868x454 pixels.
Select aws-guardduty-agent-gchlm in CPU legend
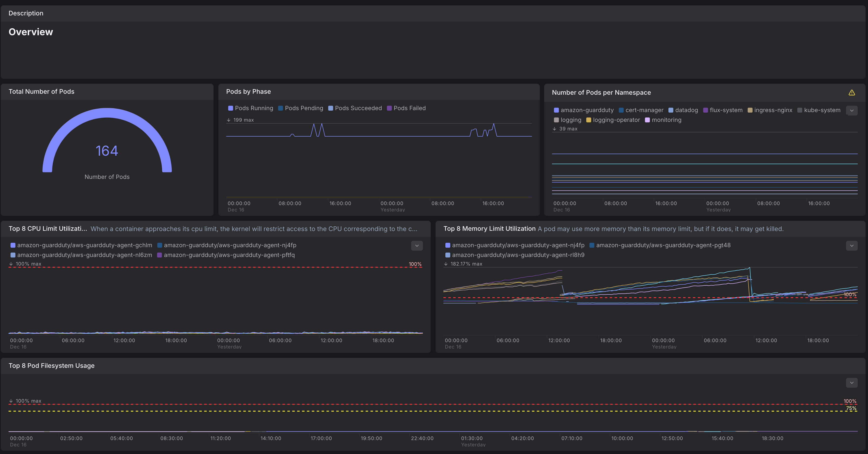coord(84,245)
